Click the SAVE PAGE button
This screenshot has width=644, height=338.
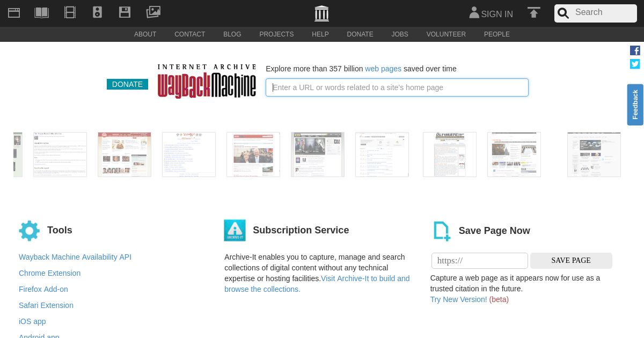click(x=571, y=261)
